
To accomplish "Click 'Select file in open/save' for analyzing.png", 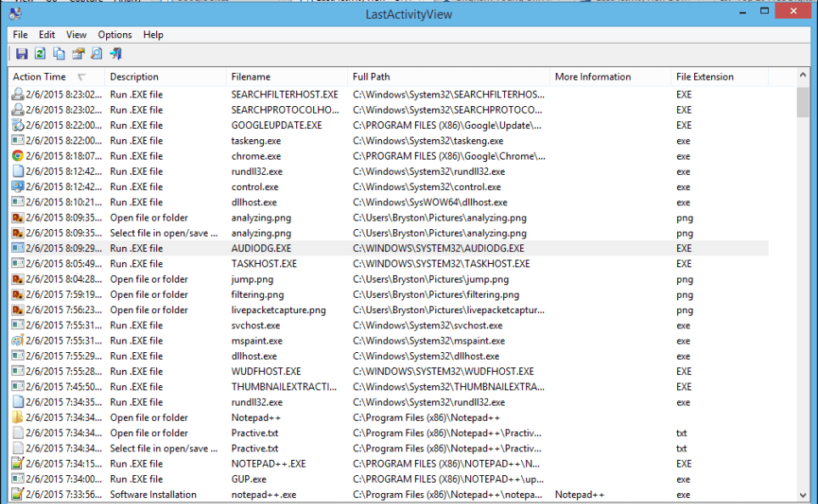I will (x=164, y=233).
